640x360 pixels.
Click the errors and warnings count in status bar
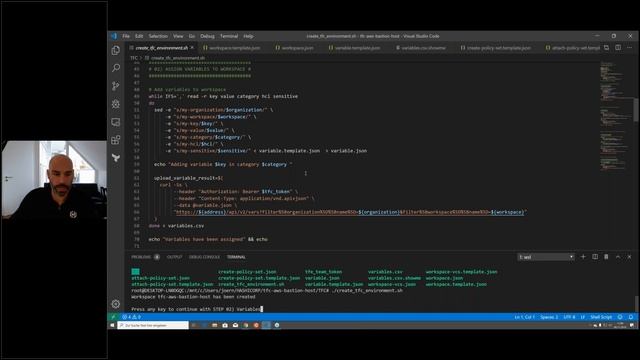coord(131,317)
